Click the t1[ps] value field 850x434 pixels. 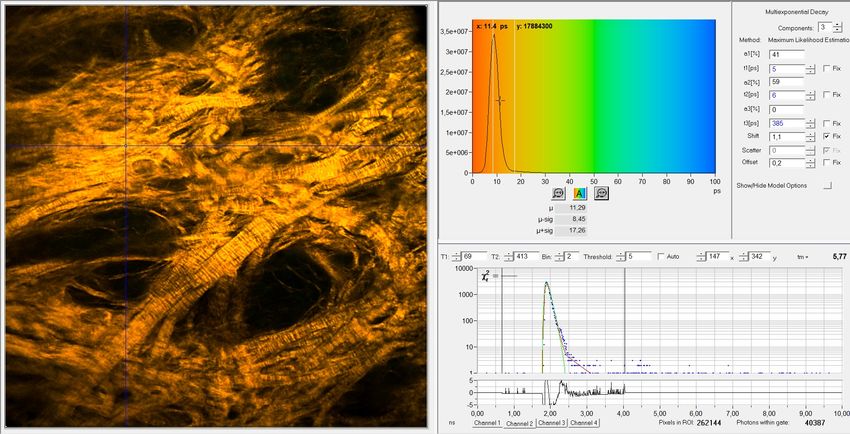[787, 69]
